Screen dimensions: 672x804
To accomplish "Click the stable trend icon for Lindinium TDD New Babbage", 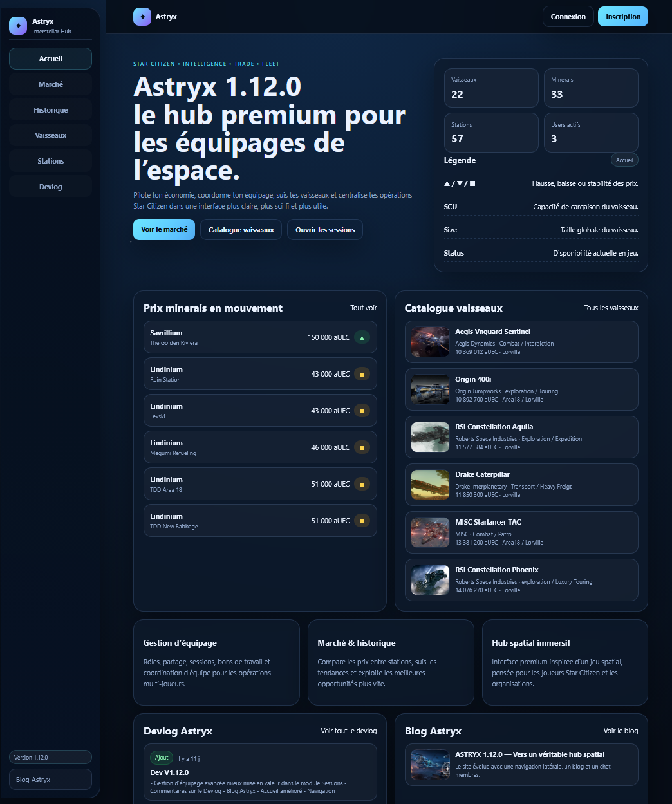I will tap(362, 521).
